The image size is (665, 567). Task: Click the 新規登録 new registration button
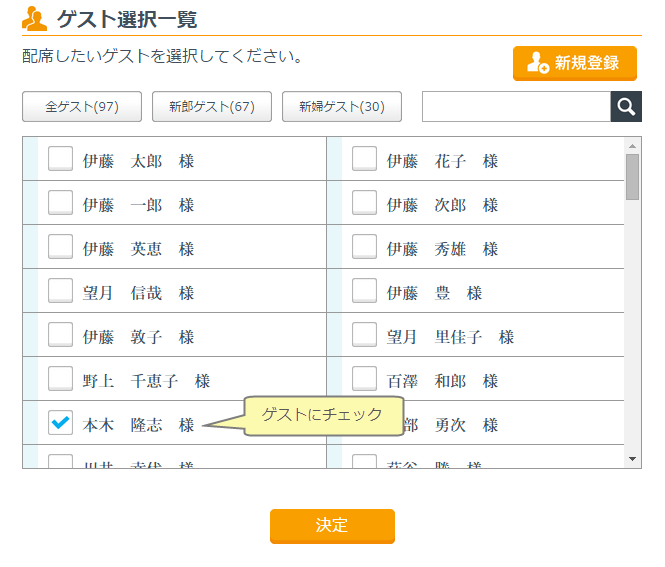[574, 63]
